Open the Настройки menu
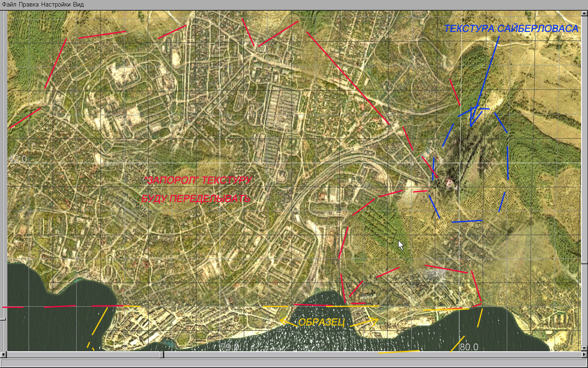 [x=56, y=4]
